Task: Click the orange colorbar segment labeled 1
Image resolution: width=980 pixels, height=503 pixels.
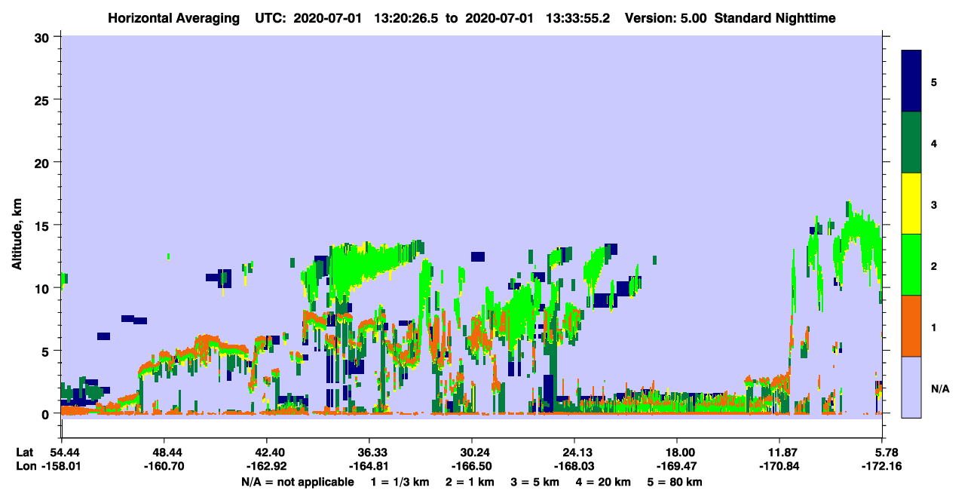Action: 911,326
